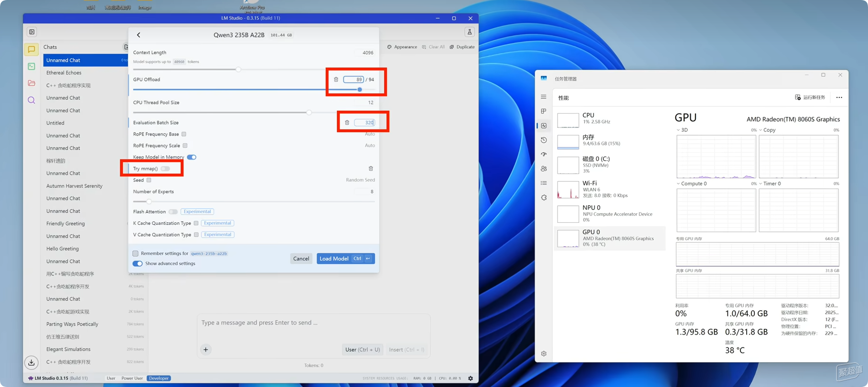
Task: Click the GPU Offload slider handle
Action: [x=360, y=90]
